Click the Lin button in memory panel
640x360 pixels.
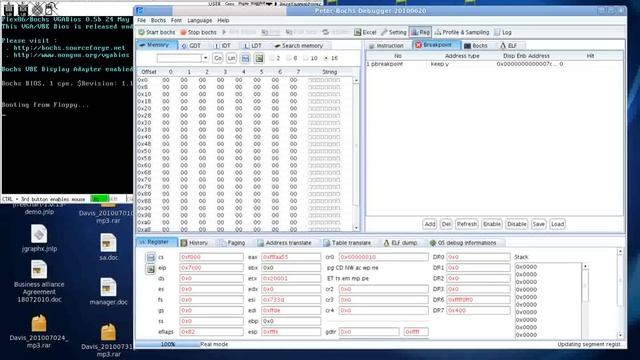point(231,58)
